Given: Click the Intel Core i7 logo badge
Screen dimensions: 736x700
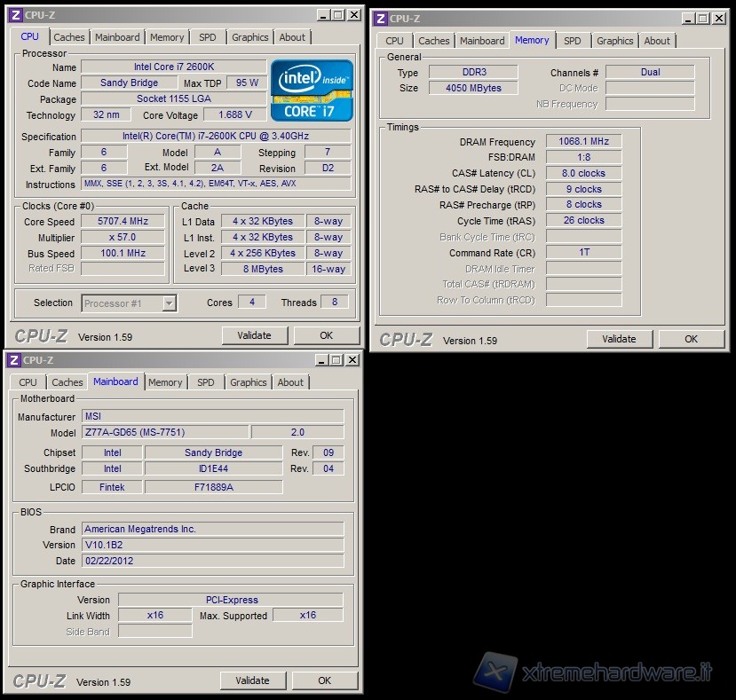Looking at the screenshot, I should 312,90.
